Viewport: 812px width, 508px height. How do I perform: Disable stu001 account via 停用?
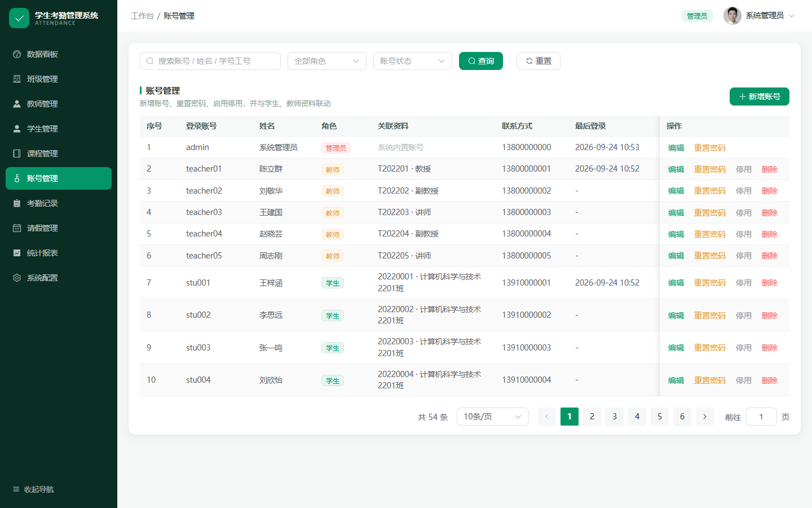click(x=743, y=283)
